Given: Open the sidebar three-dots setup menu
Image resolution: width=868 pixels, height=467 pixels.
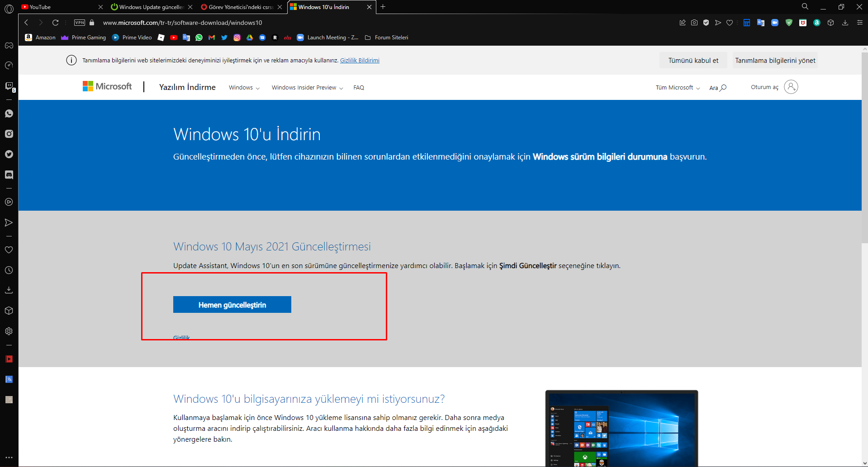Looking at the screenshot, I should (x=9, y=458).
